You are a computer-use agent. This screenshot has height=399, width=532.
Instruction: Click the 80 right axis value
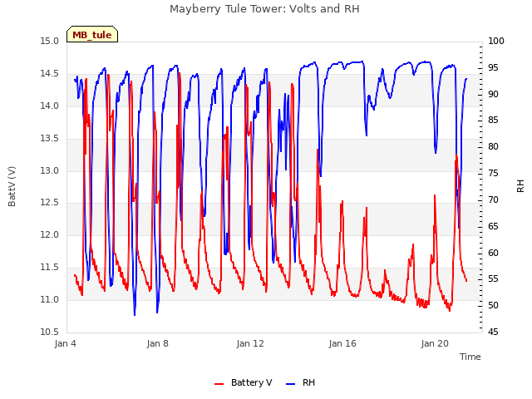(x=493, y=146)
